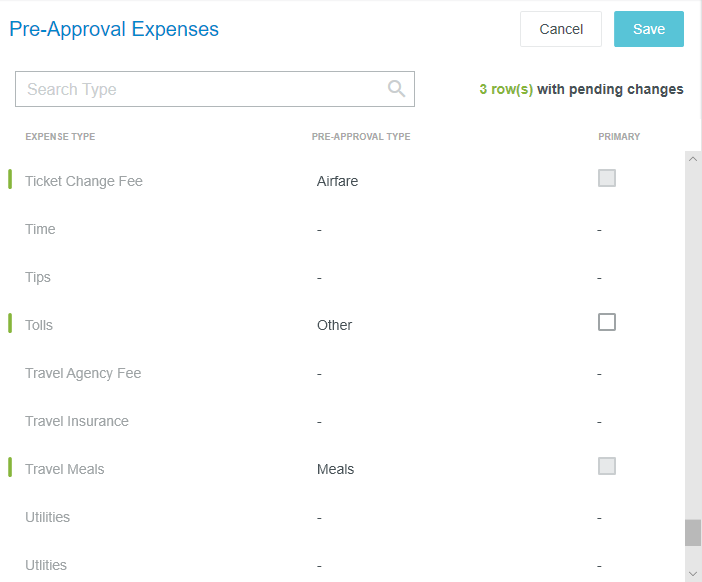Click the search magnifier icon
Viewport: 702px width, 582px height.
396,89
